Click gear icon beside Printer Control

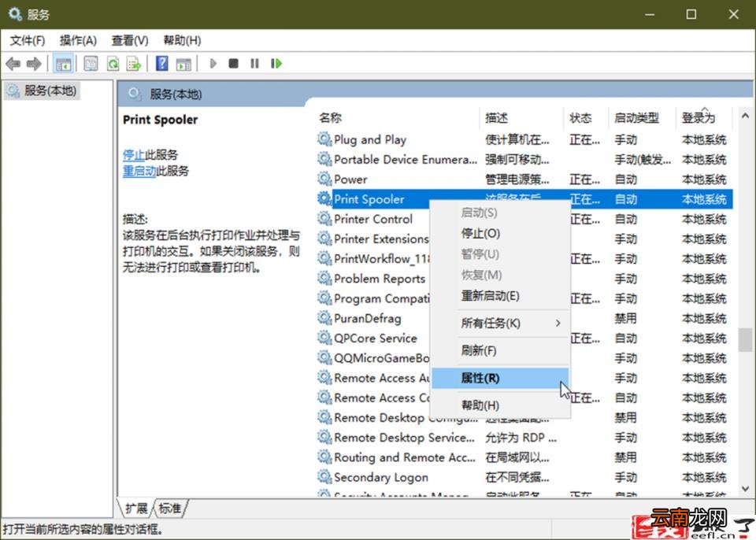point(324,218)
